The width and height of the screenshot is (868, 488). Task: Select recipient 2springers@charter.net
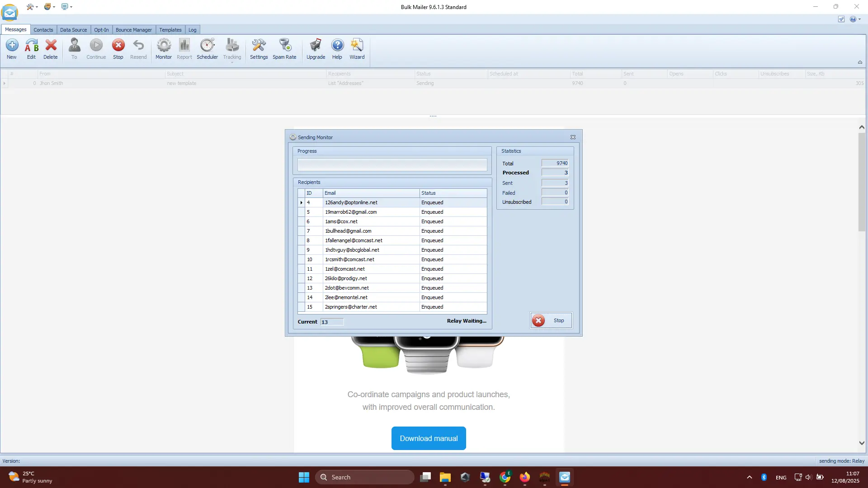(x=392, y=307)
